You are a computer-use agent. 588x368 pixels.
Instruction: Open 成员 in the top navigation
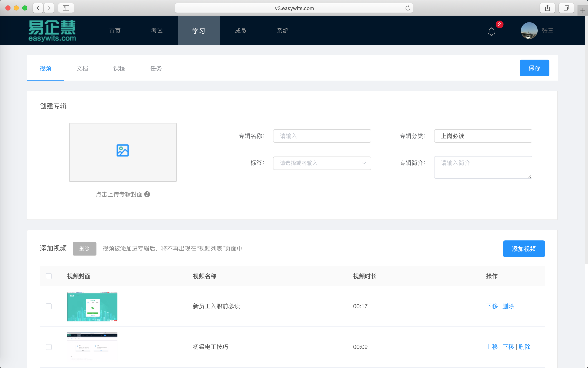(241, 31)
